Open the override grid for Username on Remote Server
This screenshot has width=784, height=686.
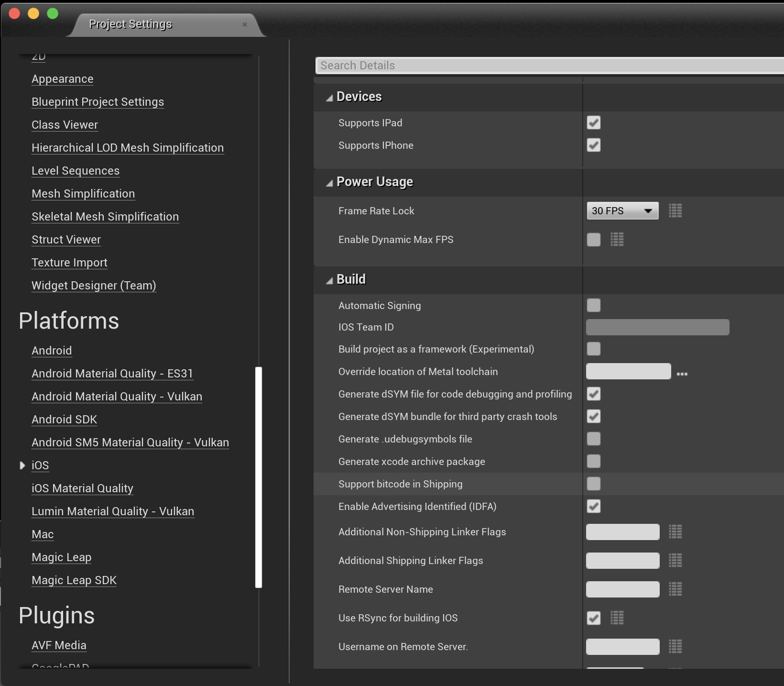(x=675, y=646)
